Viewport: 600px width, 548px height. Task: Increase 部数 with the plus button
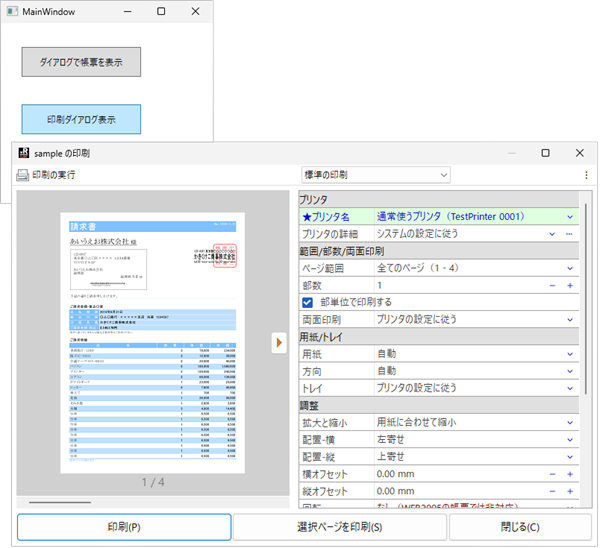(570, 285)
